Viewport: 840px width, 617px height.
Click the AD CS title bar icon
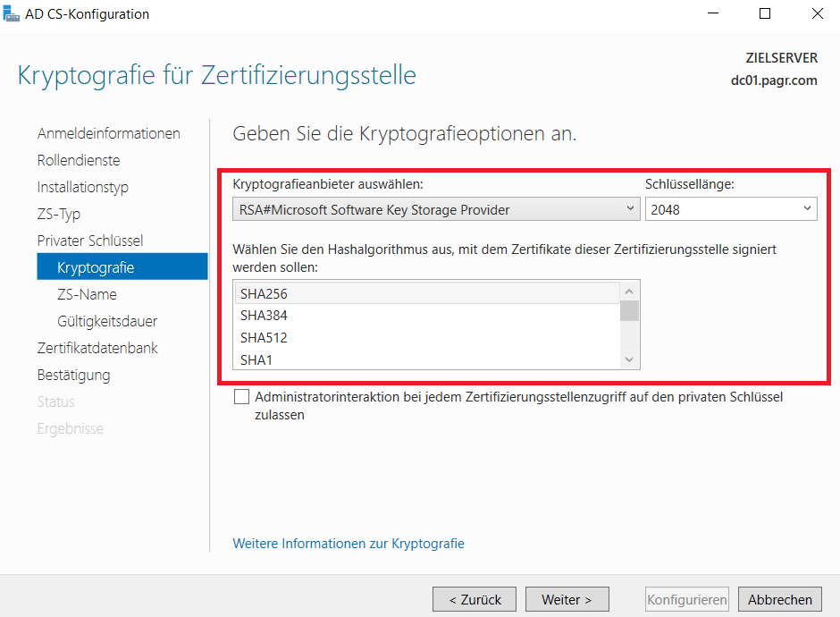(x=11, y=13)
